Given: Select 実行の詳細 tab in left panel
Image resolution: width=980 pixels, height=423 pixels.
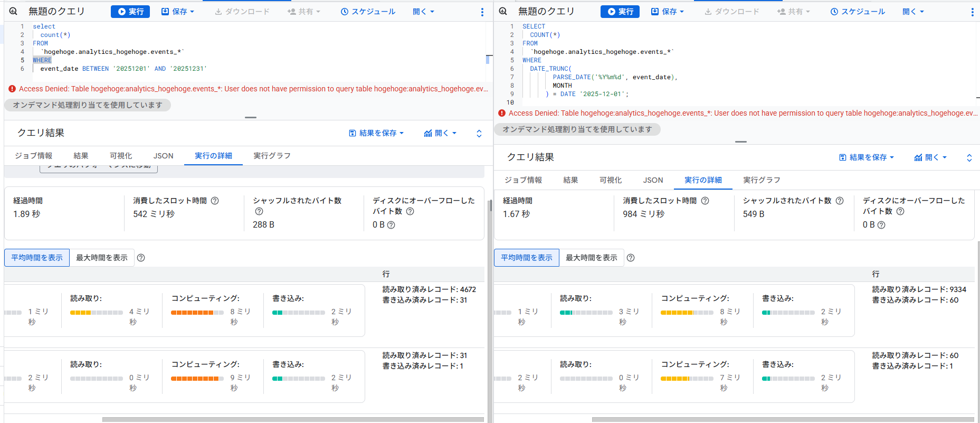Looking at the screenshot, I should (x=213, y=156).
